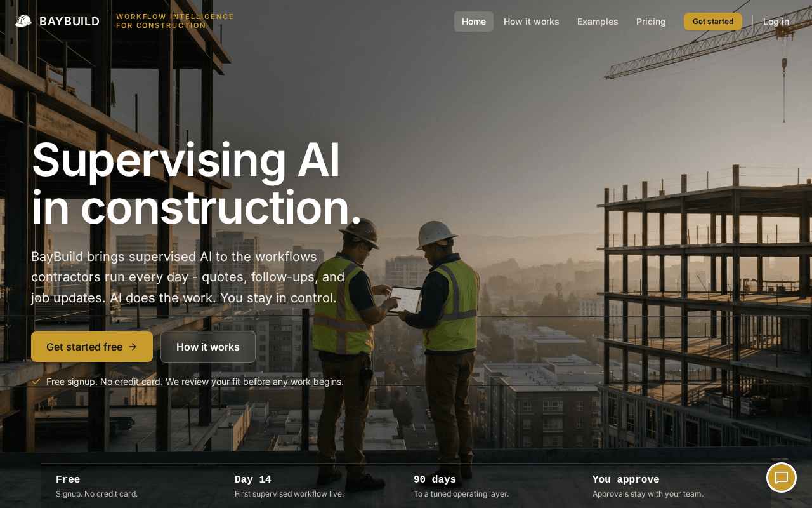Click the BAYBUILD brand name
The width and height of the screenshot is (812, 508).
point(69,22)
